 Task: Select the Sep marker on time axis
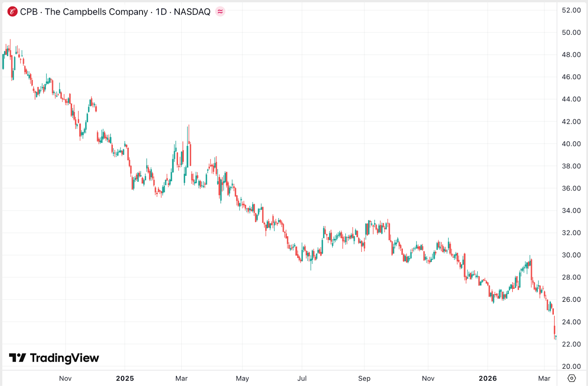(364, 378)
